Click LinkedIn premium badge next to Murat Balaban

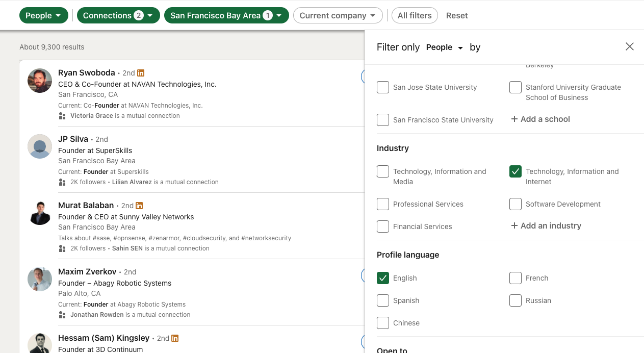(139, 206)
